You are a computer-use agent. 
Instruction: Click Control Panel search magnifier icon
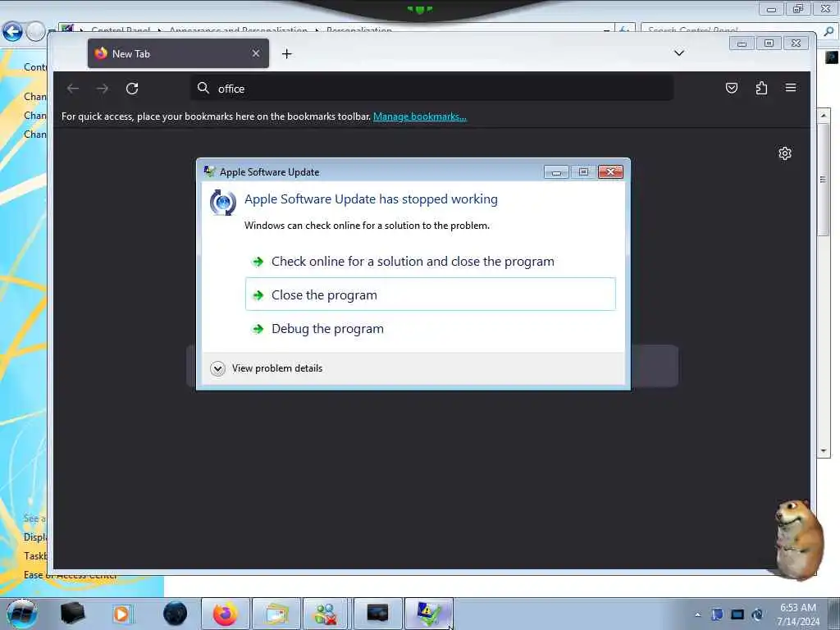pyautogui.click(x=829, y=31)
